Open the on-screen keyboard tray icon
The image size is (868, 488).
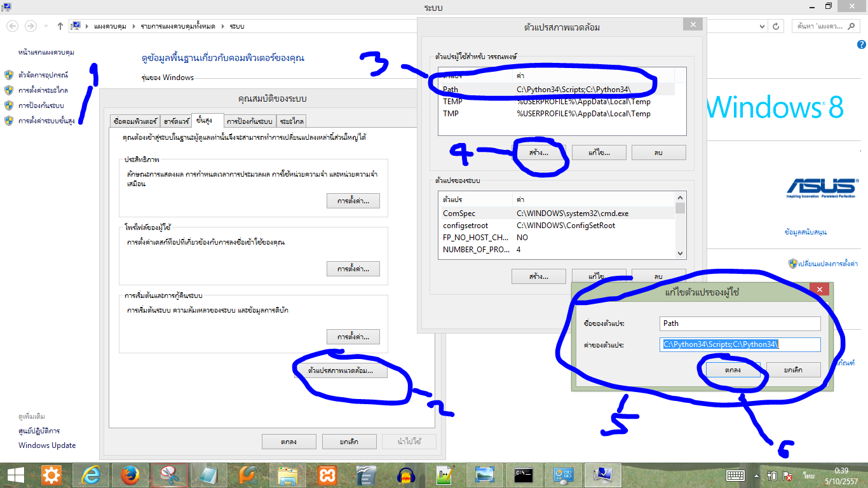[736, 475]
